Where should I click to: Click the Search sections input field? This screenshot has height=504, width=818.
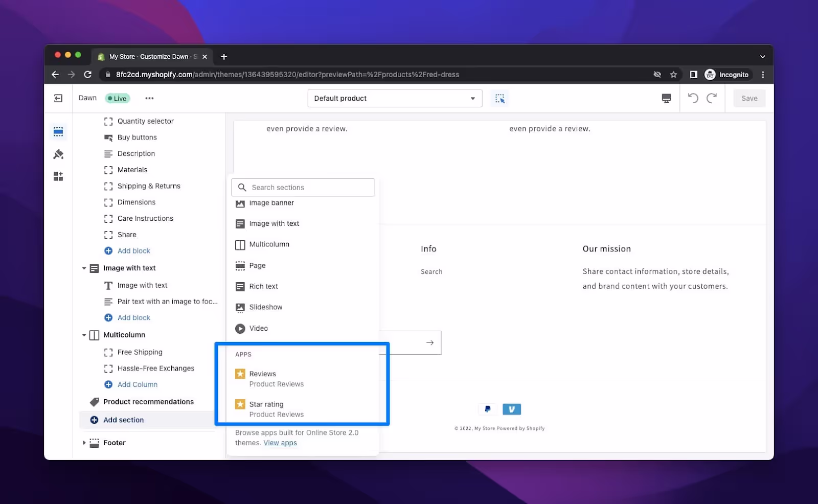coord(303,188)
